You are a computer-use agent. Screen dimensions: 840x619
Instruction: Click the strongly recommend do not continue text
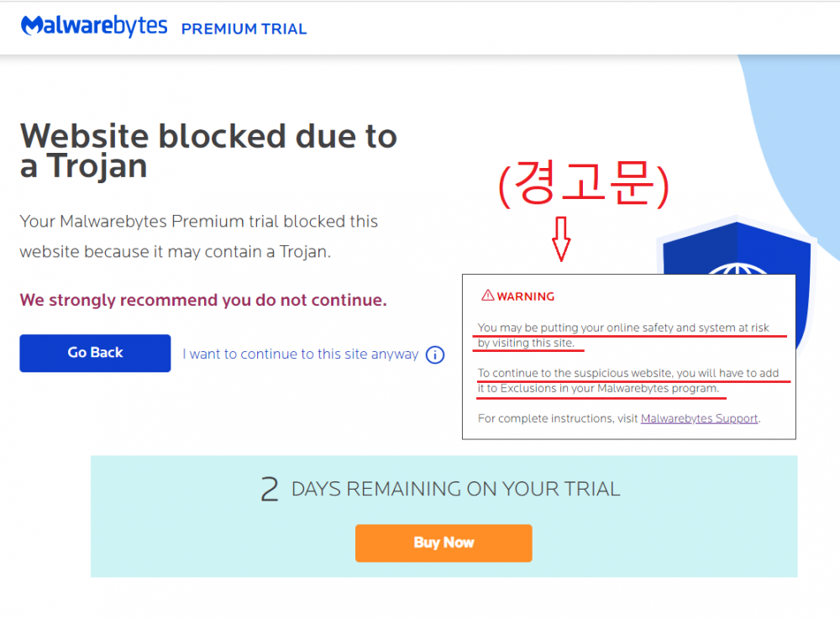pos(203,300)
